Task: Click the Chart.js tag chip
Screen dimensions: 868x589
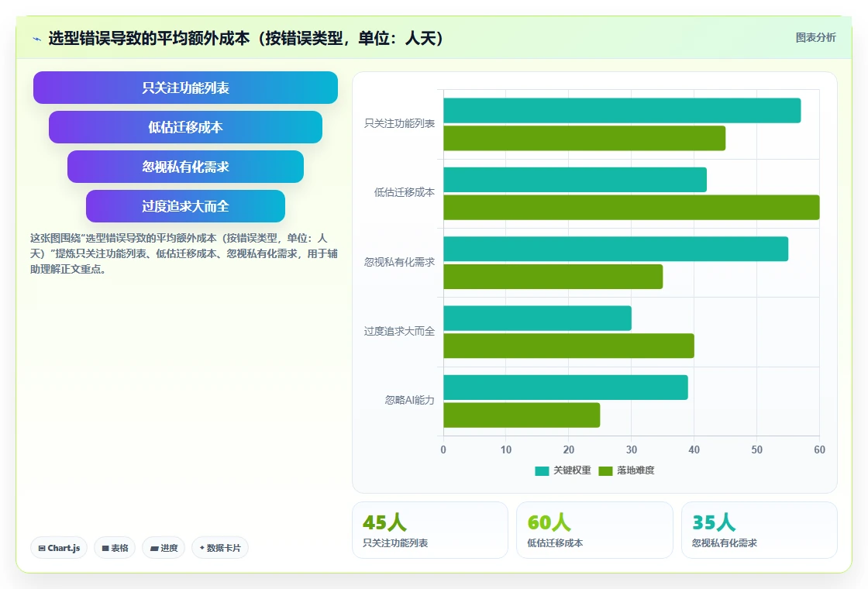Action: pos(59,548)
